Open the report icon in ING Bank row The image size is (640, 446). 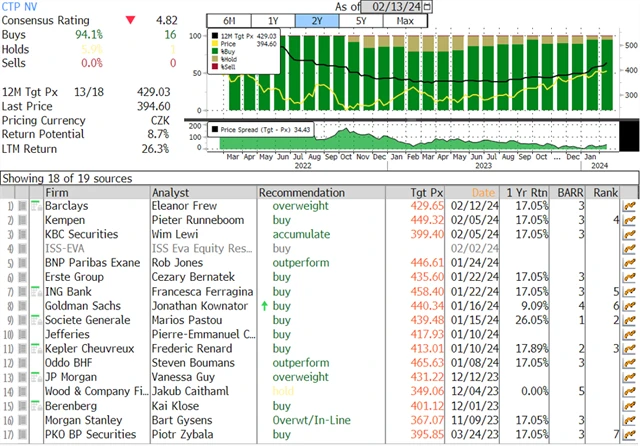(x=629, y=290)
